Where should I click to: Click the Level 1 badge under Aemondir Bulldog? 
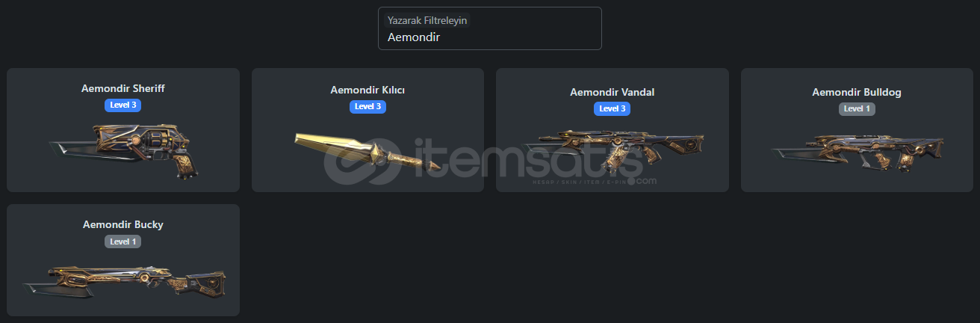pyautogui.click(x=857, y=108)
